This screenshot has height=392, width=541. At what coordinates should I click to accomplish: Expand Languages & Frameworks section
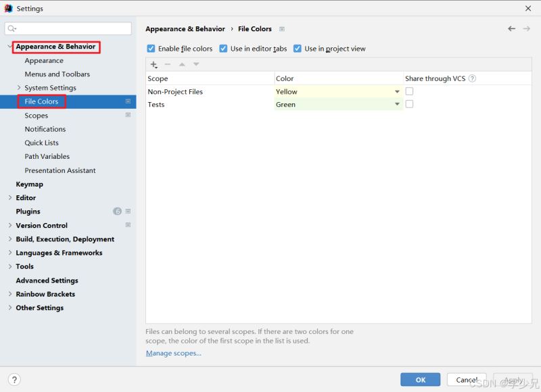[10, 253]
